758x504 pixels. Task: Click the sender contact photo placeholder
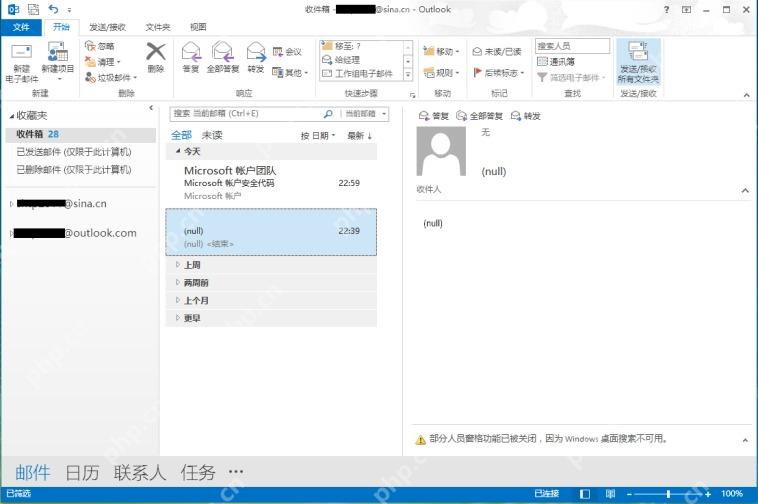[441, 151]
